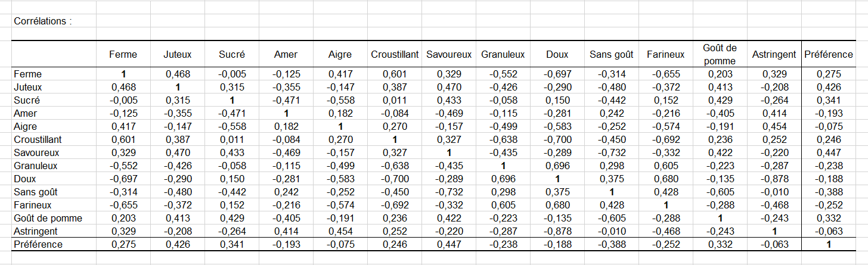This screenshot has height=265, width=868.
Task: Select the Sucré row's Aigre value -0,558
Action: coord(340,100)
